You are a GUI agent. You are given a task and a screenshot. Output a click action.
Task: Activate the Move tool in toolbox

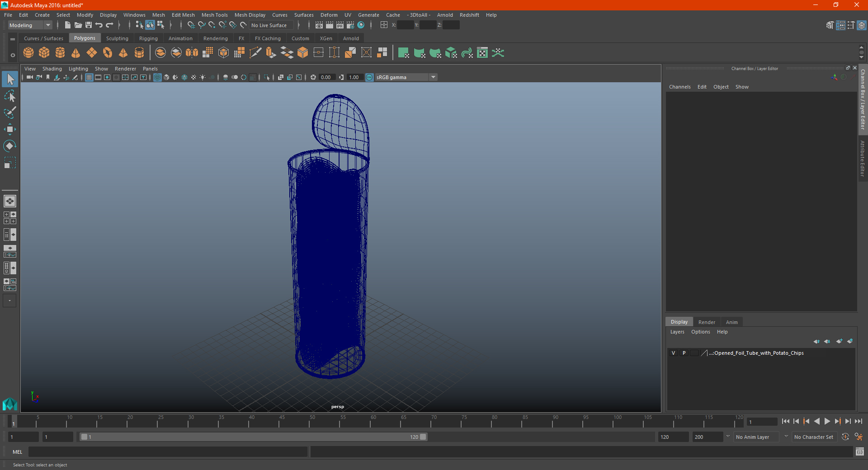(10, 129)
